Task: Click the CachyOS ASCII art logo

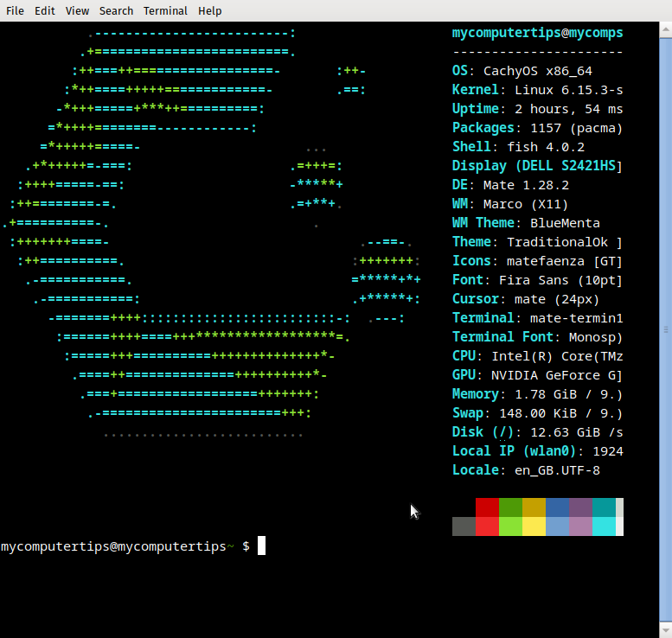Action: [208, 233]
